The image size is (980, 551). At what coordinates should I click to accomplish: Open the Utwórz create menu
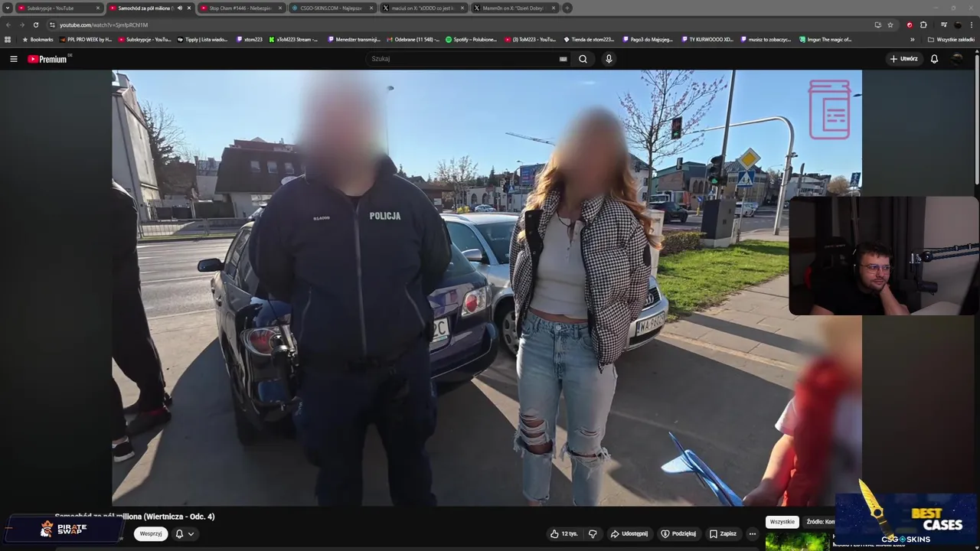[903, 59]
